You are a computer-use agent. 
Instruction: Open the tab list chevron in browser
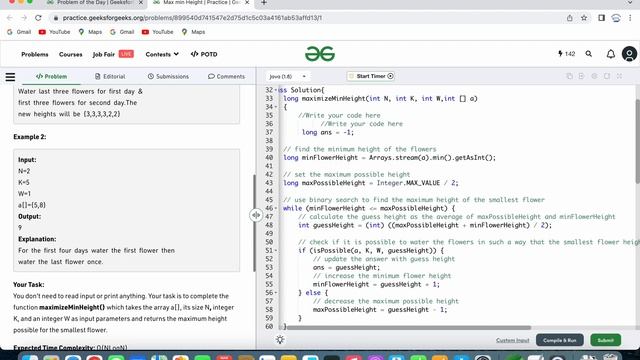[x=631, y=3]
